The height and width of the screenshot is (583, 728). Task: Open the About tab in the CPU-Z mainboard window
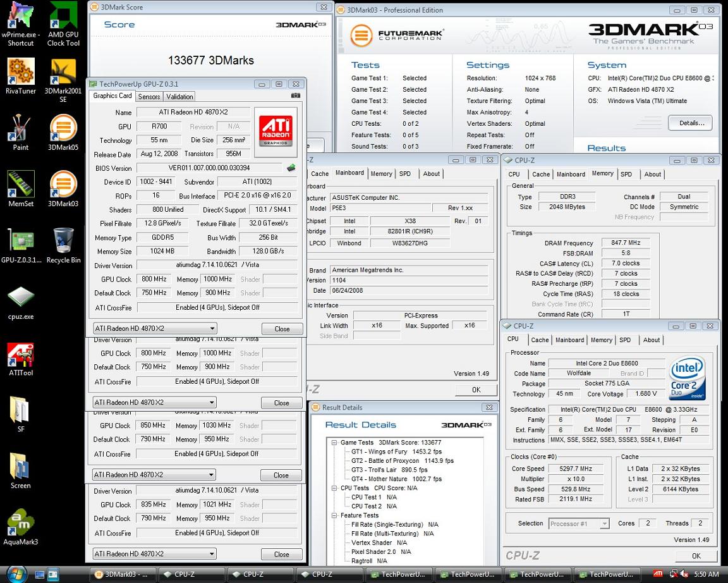tap(432, 174)
